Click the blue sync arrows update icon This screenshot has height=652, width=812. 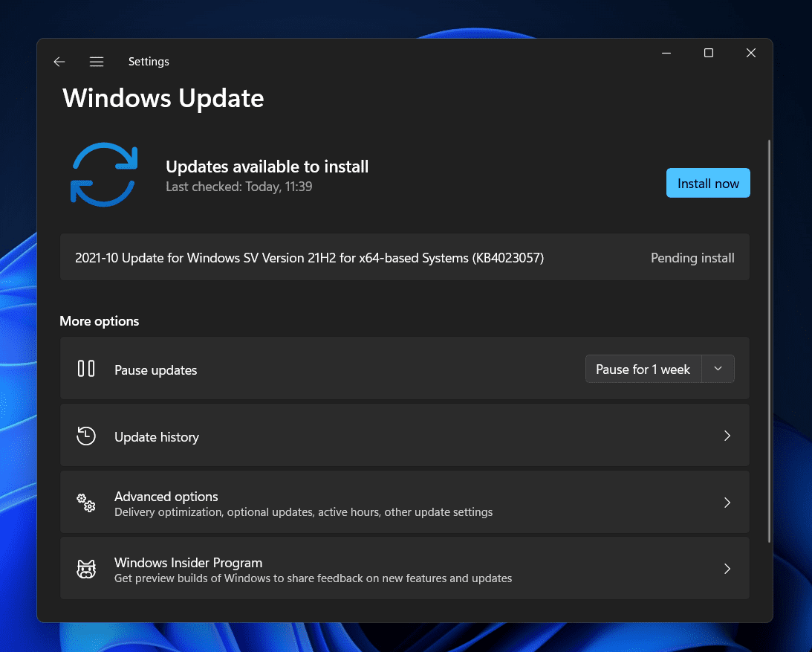click(104, 175)
